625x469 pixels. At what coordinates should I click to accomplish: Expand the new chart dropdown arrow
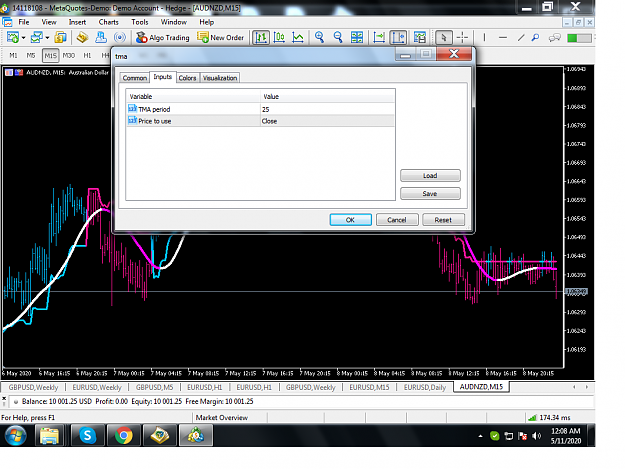(24, 38)
